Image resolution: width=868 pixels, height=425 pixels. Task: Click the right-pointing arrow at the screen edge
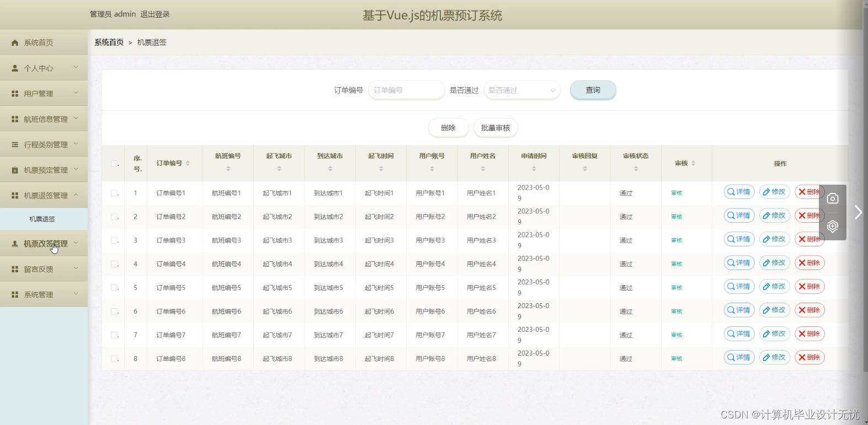(858, 212)
